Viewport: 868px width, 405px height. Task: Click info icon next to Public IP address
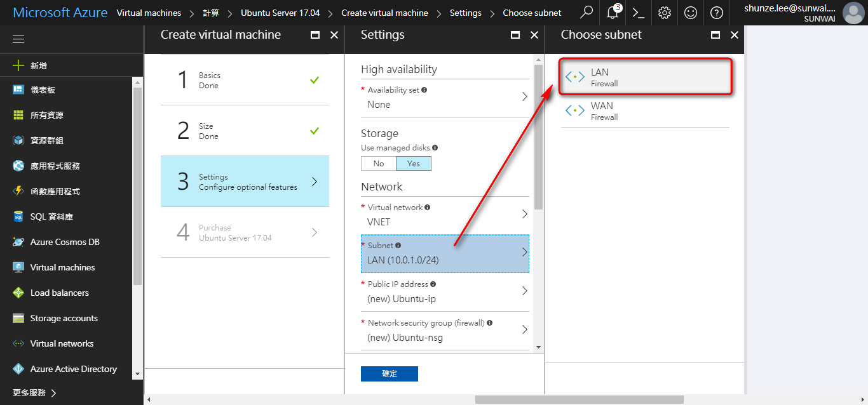pyautogui.click(x=433, y=284)
